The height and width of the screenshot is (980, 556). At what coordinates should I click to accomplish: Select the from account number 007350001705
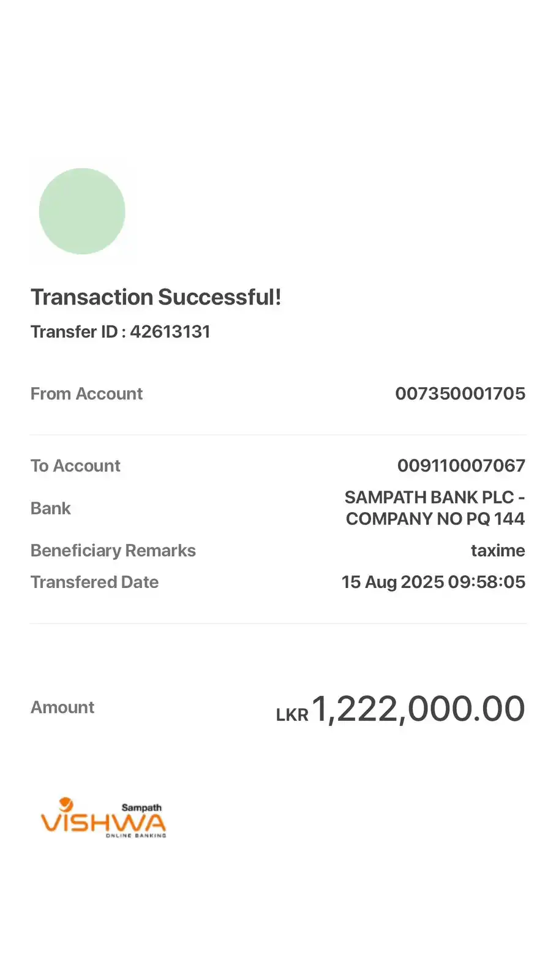[x=460, y=393]
